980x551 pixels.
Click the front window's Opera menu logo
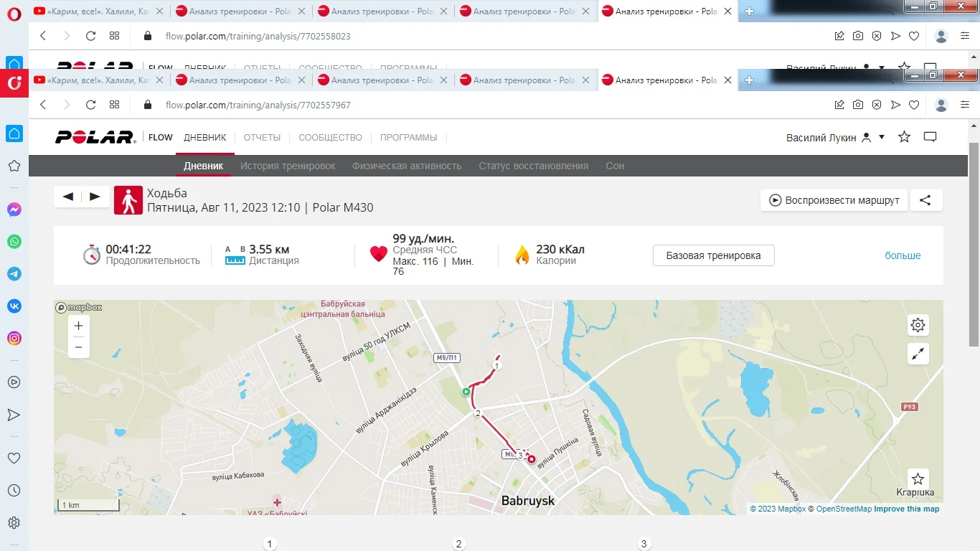point(14,83)
